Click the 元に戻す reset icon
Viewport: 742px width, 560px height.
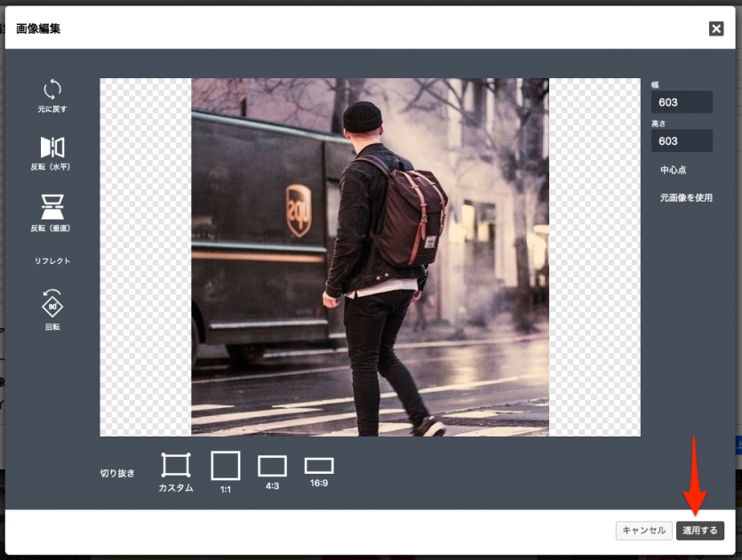(52, 90)
